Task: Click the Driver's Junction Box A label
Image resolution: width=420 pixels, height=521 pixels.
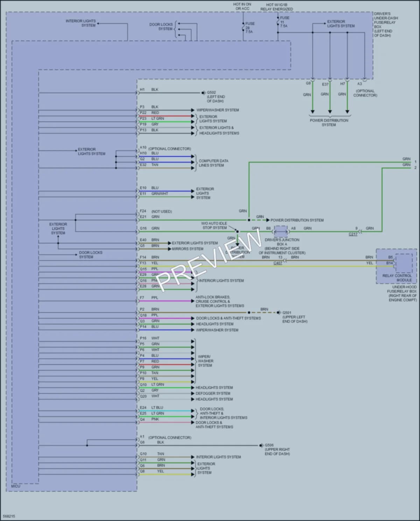Action: [x=282, y=246]
